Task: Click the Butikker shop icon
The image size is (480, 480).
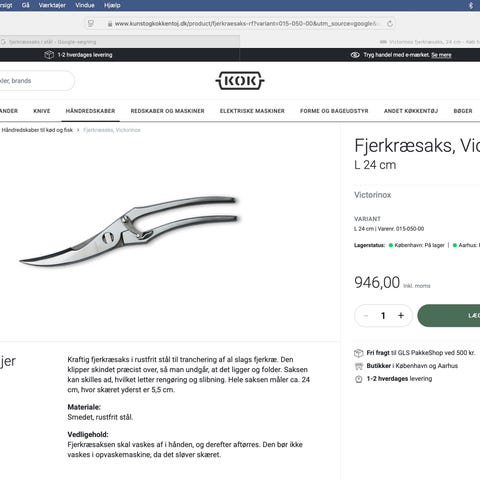Action: (358, 366)
